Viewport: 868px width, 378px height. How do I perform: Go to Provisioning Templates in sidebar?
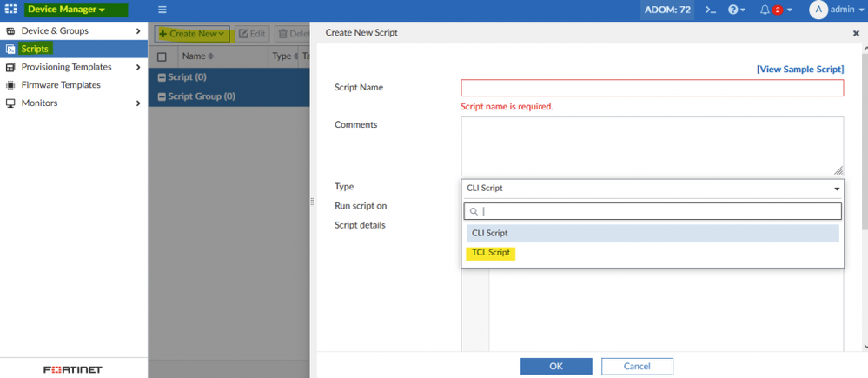click(x=66, y=67)
